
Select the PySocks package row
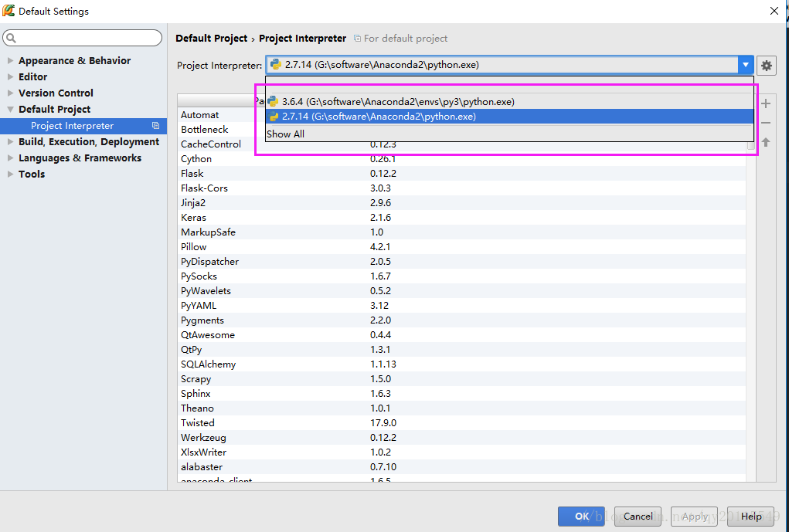pyautogui.click(x=461, y=276)
